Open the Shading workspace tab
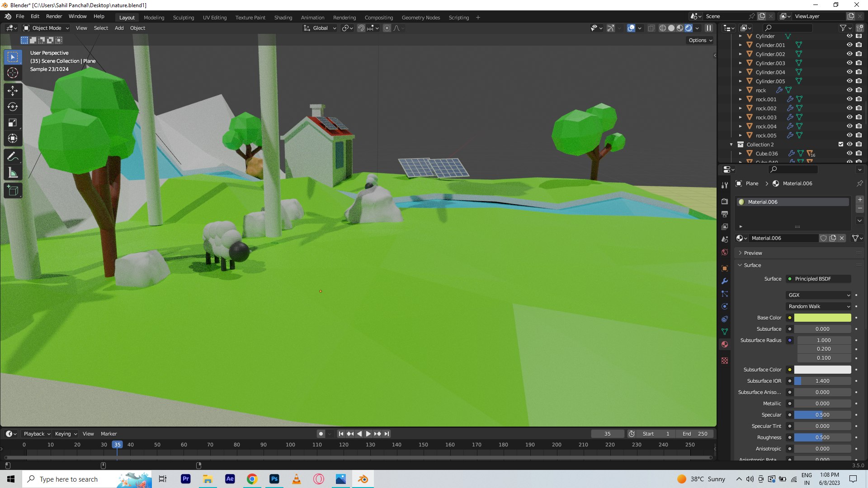 coord(283,18)
